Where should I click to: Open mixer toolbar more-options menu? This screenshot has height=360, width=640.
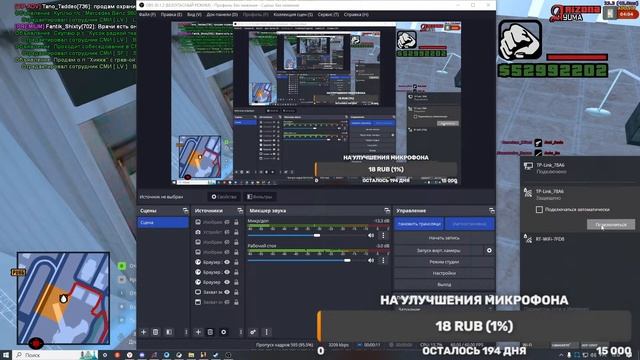click(267, 332)
